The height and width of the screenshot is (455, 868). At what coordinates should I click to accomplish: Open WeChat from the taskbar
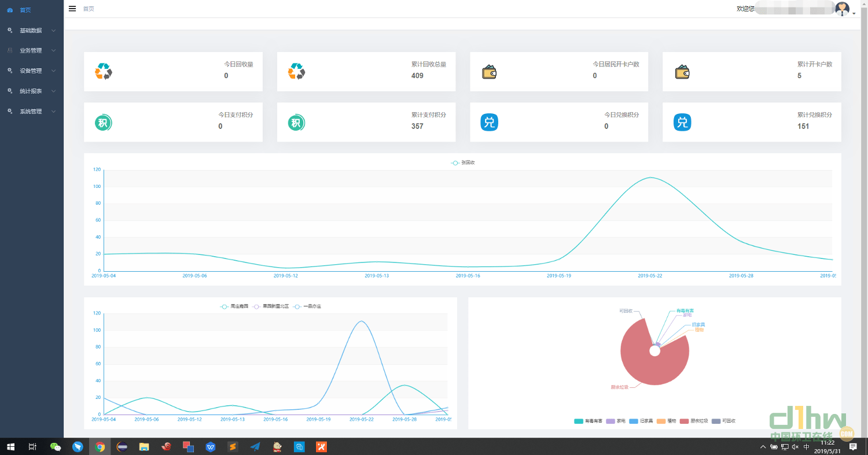coord(56,446)
